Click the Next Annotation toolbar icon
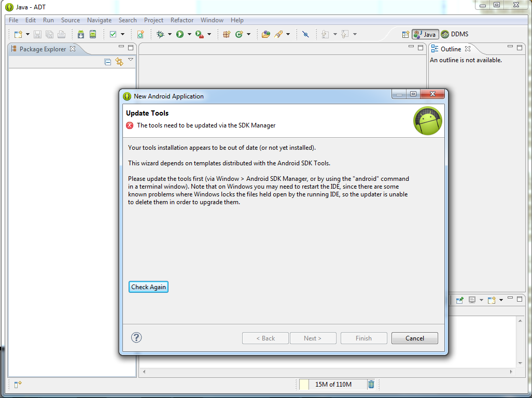 tap(325, 34)
